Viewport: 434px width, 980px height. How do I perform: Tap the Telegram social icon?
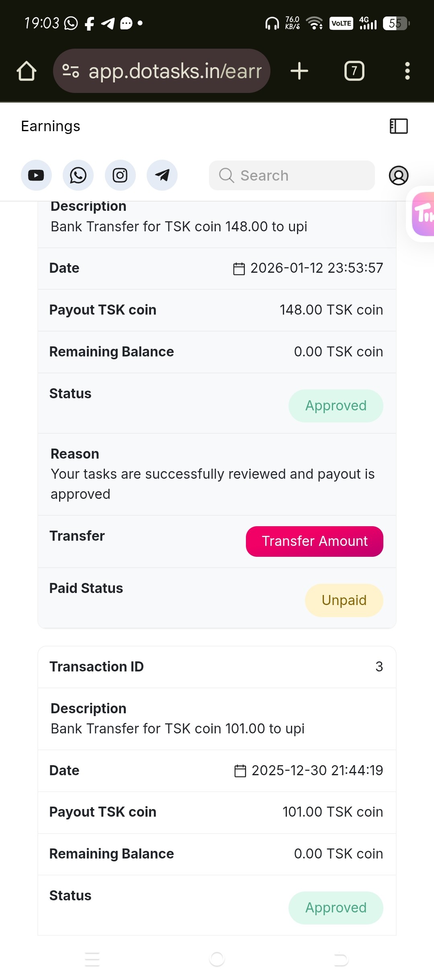(x=162, y=175)
